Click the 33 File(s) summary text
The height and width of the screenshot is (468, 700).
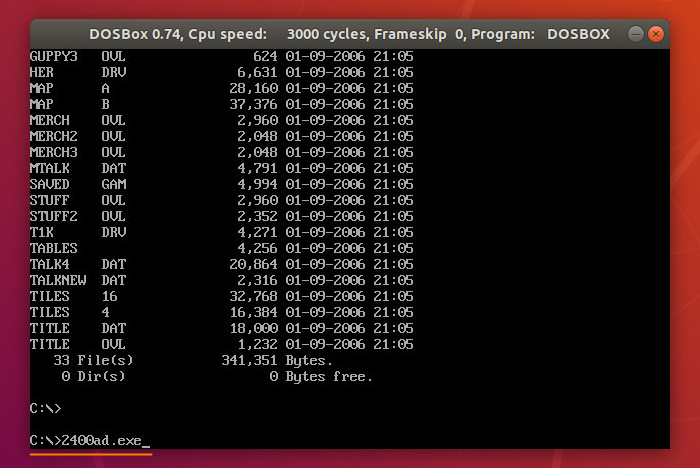pyautogui.click(x=93, y=360)
